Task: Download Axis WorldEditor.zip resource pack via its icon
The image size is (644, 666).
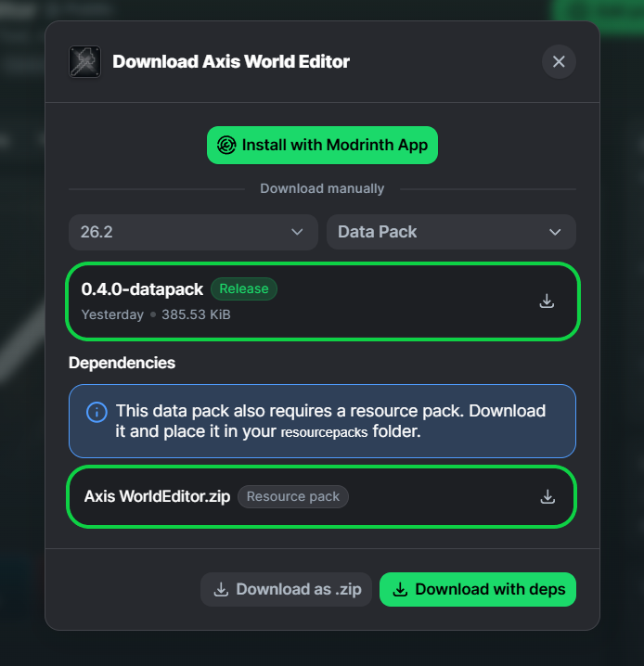Action: (547, 496)
